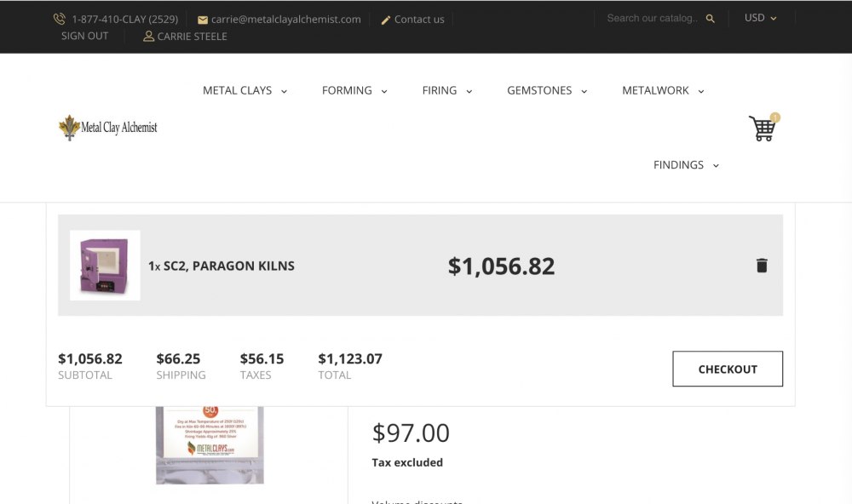Screen dimensions: 852x504
Task: Open the METALWORK menu
Action: 655,91
